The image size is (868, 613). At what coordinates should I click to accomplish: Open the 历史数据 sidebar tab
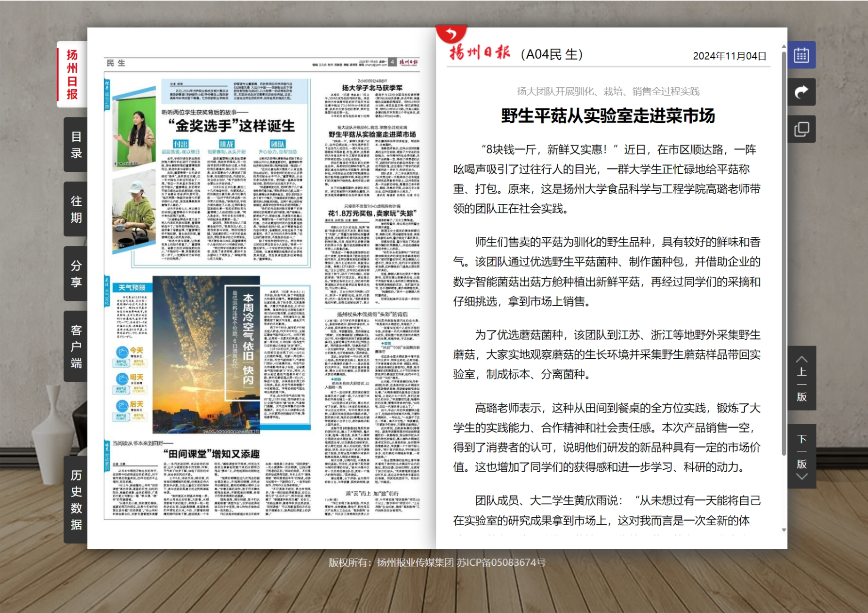pyautogui.click(x=76, y=499)
